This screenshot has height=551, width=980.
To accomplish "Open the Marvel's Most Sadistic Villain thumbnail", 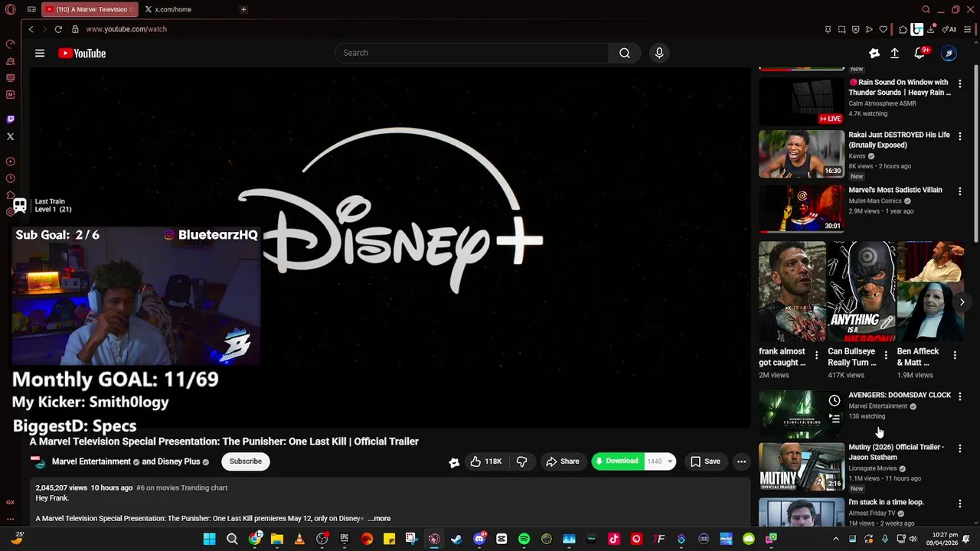I will coord(802,209).
